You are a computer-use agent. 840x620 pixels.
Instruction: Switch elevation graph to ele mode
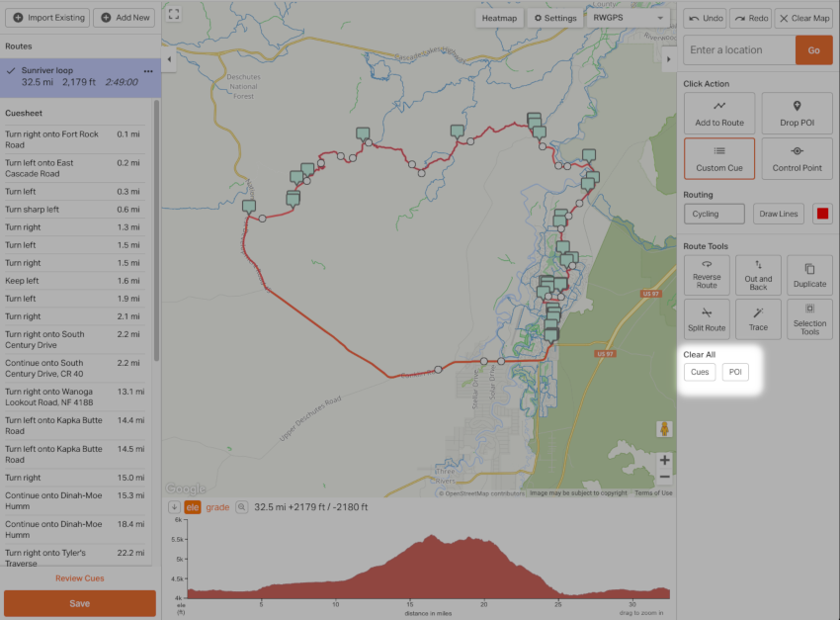point(193,507)
